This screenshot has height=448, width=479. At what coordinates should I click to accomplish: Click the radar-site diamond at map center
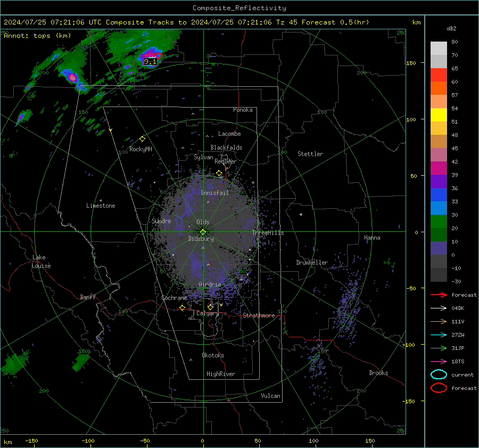click(x=203, y=232)
